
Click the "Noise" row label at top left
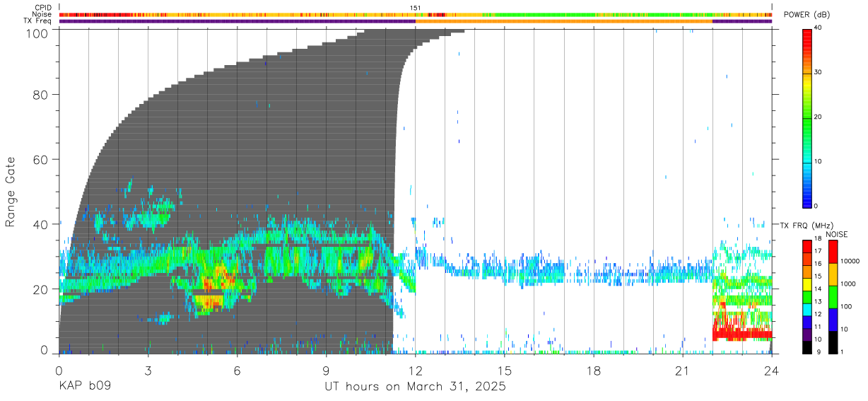[42, 14]
